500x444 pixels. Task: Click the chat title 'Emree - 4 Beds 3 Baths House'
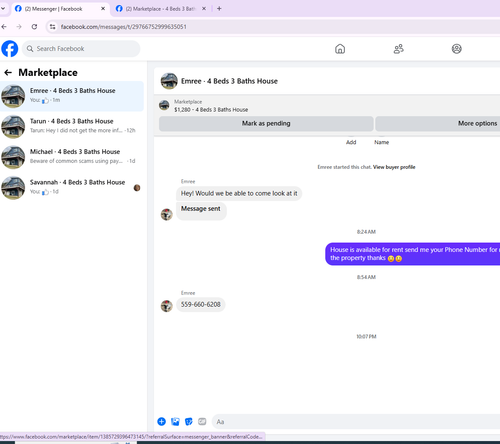(x=229, y=81)
